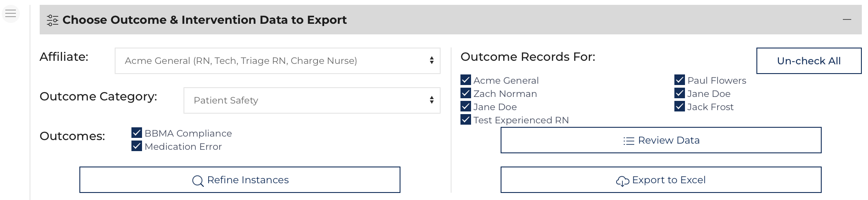
Task: Open the Affiliate dropdown
Action: (x=277, y=61)
